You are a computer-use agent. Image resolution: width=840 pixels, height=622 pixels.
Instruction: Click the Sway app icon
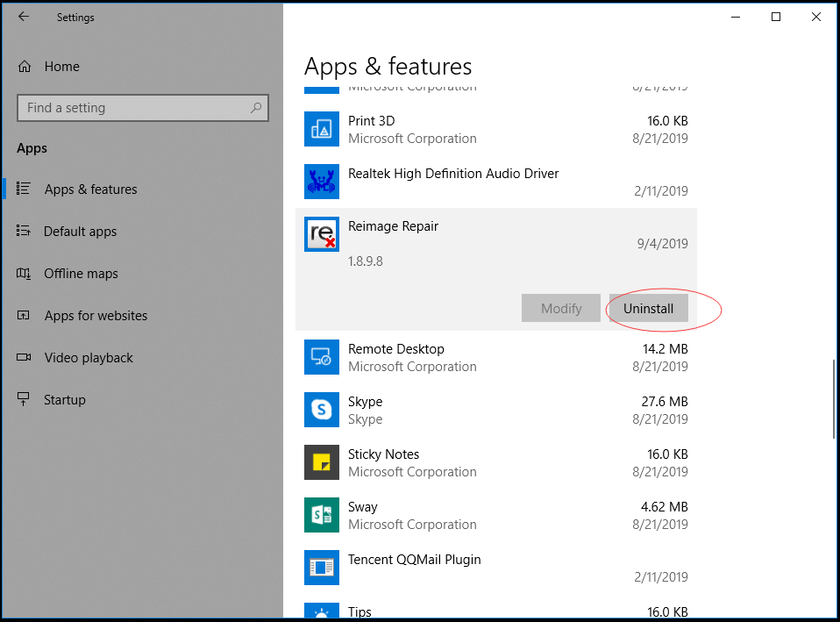[x=322, y=515]
